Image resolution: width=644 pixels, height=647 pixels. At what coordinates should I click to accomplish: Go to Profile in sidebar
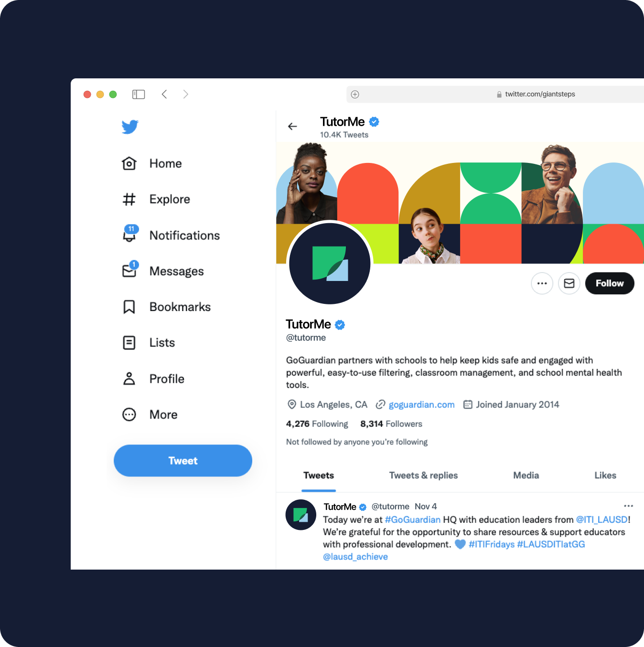click(x=153, y=378)
